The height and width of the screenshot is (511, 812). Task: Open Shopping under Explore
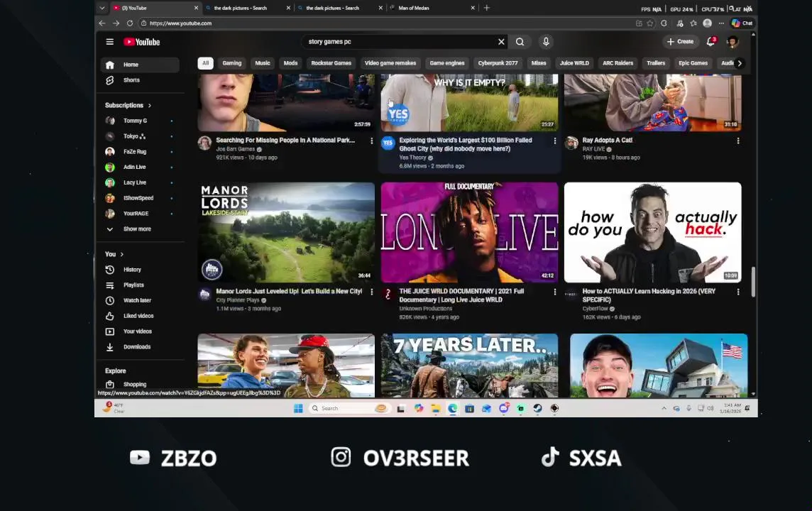(x=140, y=384)
